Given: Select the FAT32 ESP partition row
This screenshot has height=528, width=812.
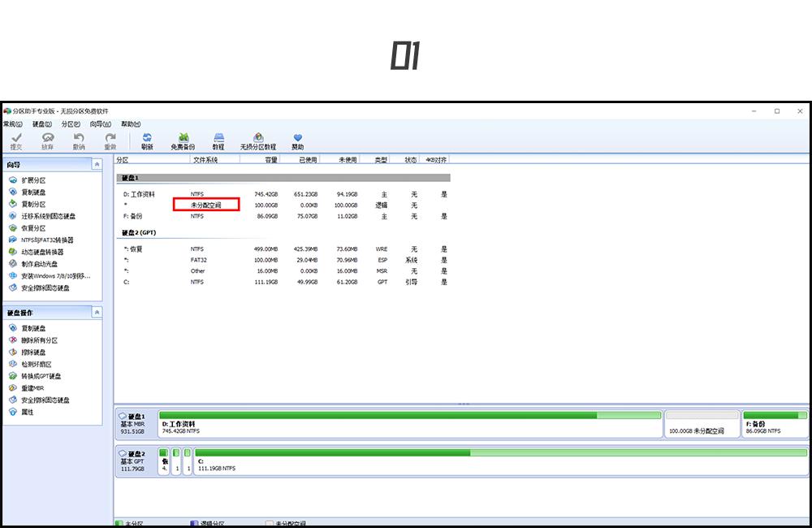Looking at the screenshot, I should [283, 260].
